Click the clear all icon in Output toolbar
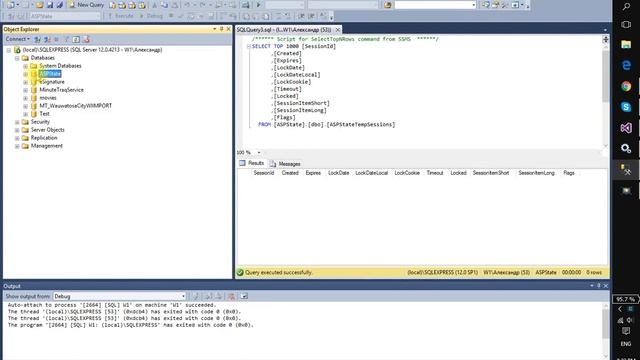Image resolution: width=640 pixels, height=360 pixels. [x=231, y=296]
